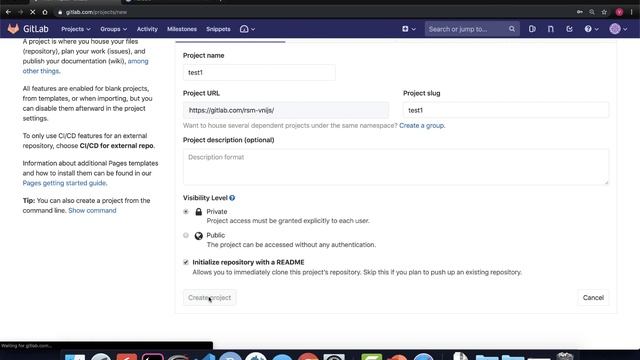This screenshot has width=640, height=360.
Task: Click the Project name input field
Action: point(259,73)
